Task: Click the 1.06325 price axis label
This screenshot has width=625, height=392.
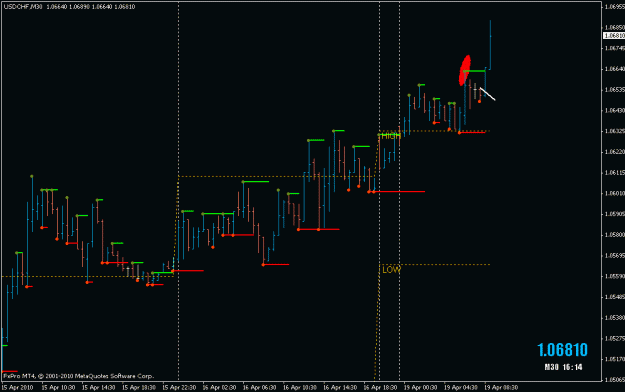Action: click(615, 131)
